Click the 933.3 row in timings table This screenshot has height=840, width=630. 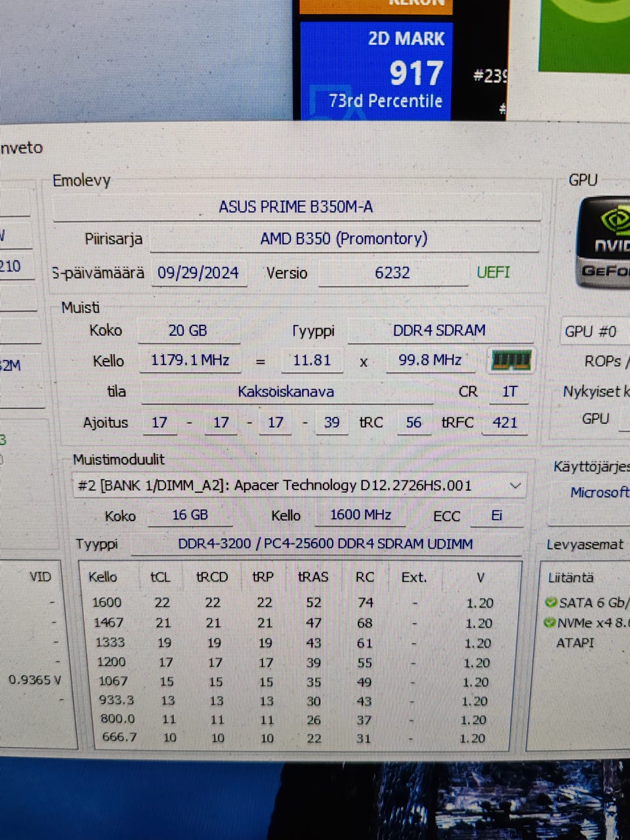(293, 701)
